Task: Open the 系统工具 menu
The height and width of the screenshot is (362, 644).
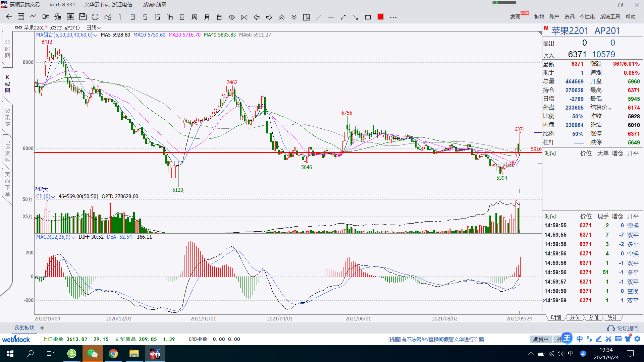Action: tap(610, 17)
